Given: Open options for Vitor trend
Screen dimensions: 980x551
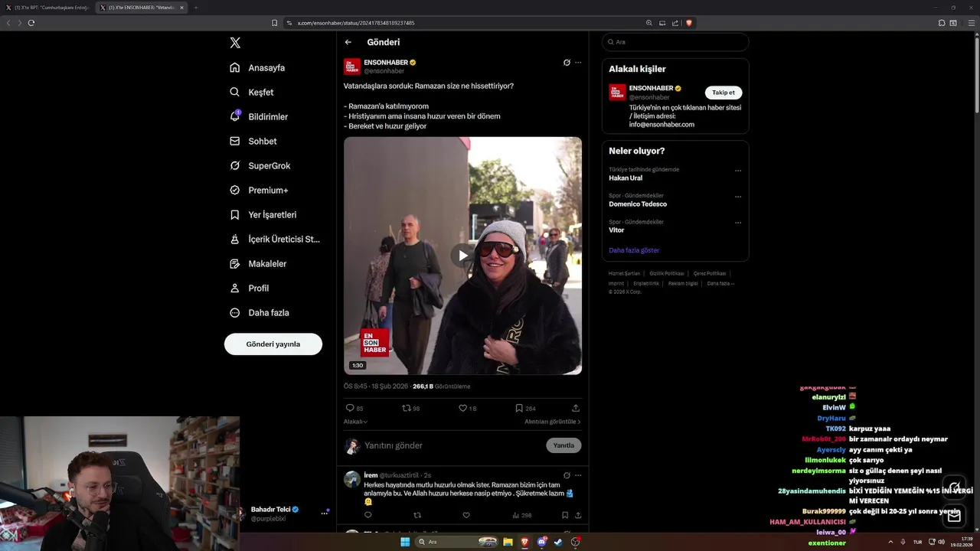Looking at the screenshot, I should click(738, 223).
